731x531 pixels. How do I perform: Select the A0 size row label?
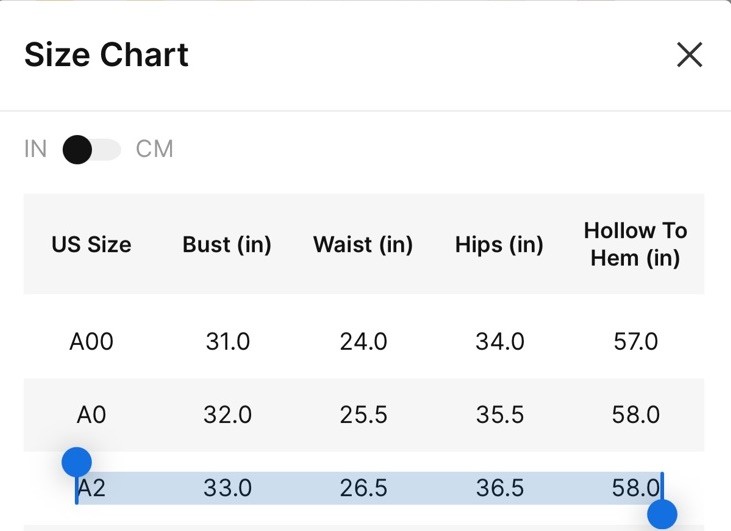click(91, 414)
